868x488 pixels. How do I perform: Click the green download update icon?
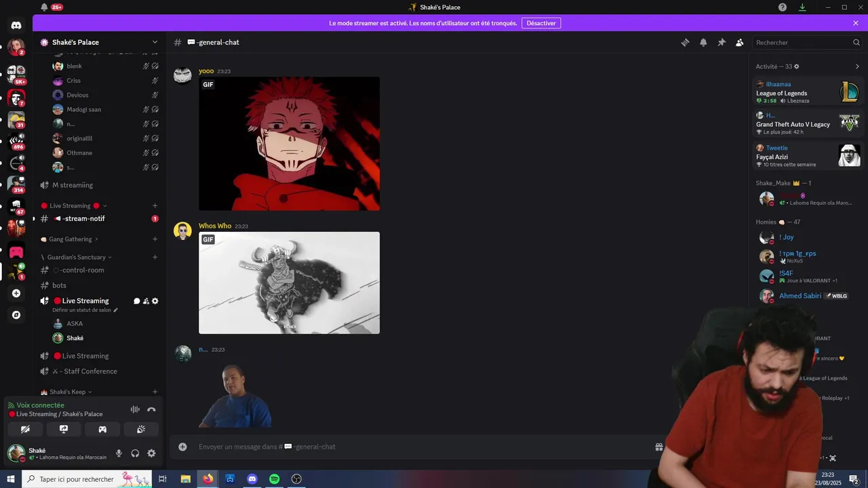pos(802,7)
